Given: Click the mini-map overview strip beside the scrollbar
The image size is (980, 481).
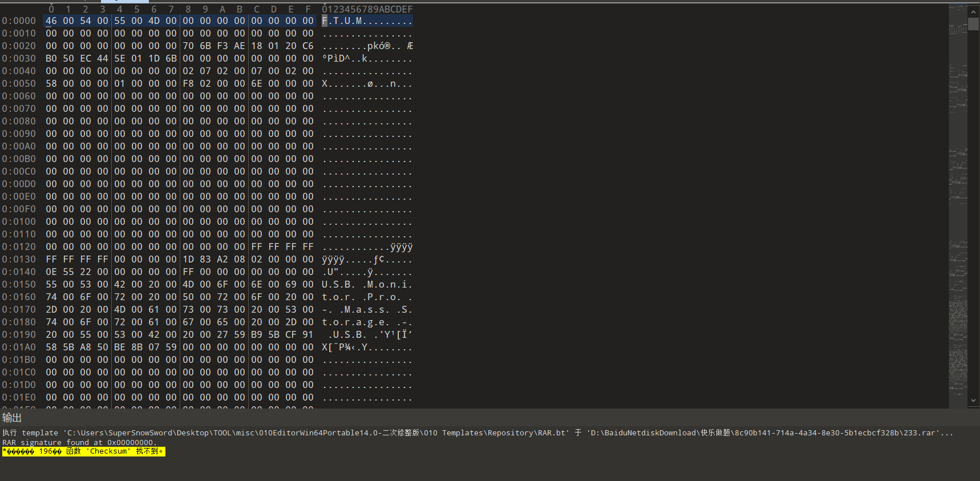Looking at the screenshot, I should [x=958, y=205].
